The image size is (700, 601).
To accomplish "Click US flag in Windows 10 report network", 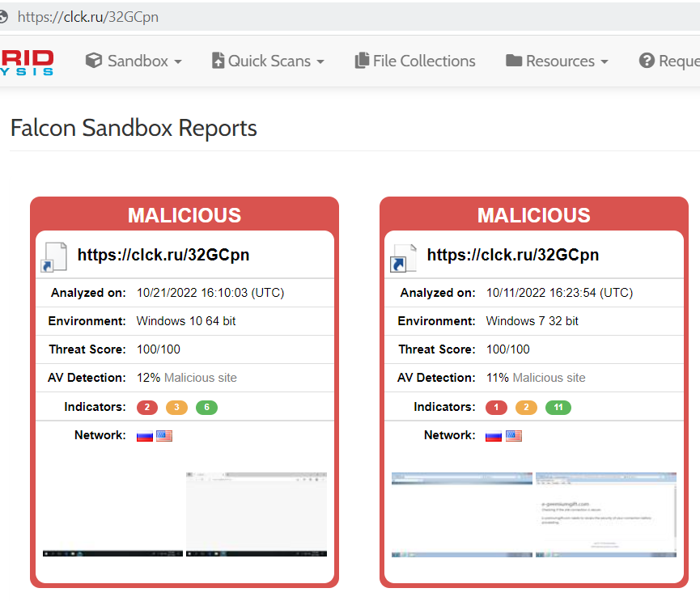I will coord(164,435).
